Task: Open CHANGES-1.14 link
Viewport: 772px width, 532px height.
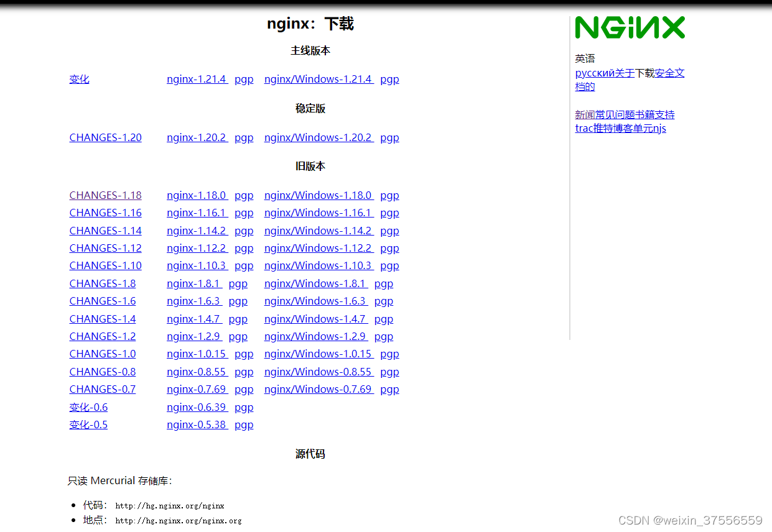Action: (x=105, y=231)
